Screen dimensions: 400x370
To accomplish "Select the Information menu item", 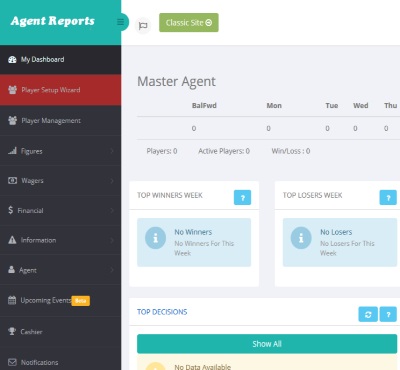I will (x=60, y=240).
